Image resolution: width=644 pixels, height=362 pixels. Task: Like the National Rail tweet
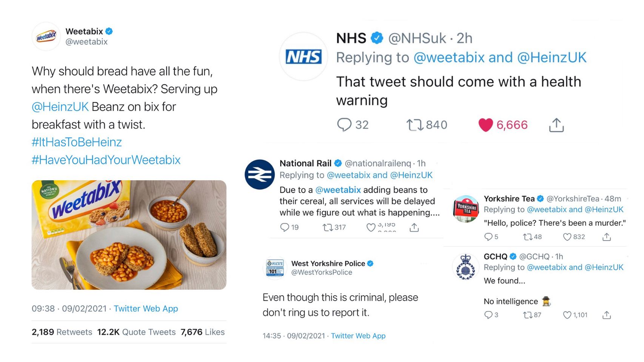pyautogui.click(x=371, y=227)
